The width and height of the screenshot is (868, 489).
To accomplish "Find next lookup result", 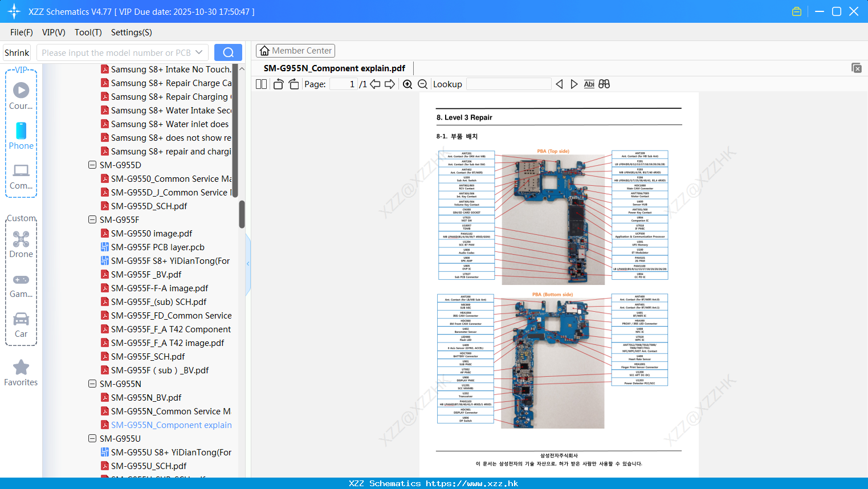I will 574,84.
